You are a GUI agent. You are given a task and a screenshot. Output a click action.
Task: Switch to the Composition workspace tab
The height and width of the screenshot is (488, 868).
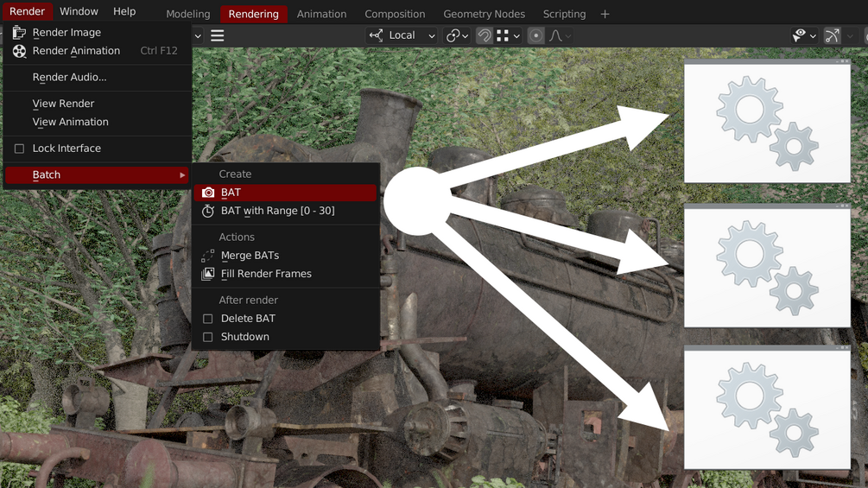pyautogui.click(x=395, y=14)
